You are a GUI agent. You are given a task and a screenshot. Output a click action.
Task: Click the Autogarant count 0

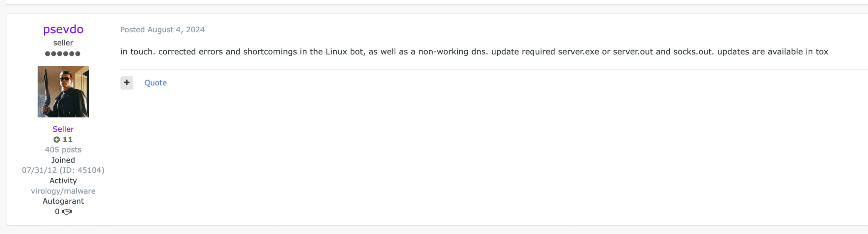pos(57,212)
